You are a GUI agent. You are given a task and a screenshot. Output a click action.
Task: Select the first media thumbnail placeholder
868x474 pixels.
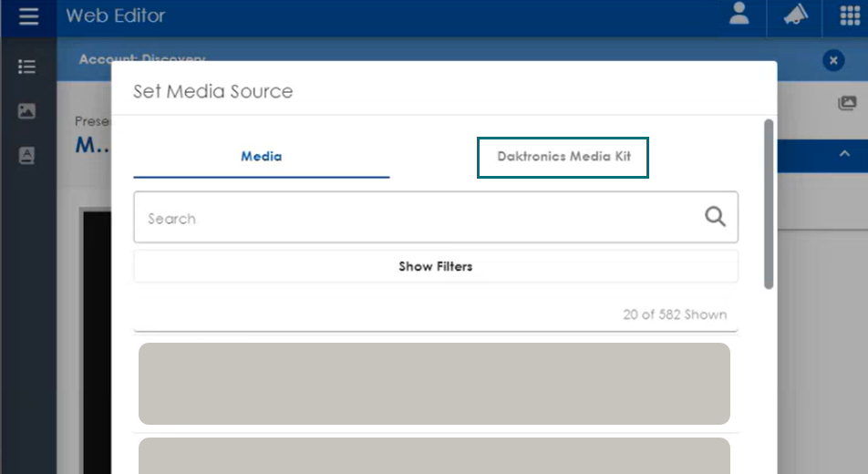434,384
